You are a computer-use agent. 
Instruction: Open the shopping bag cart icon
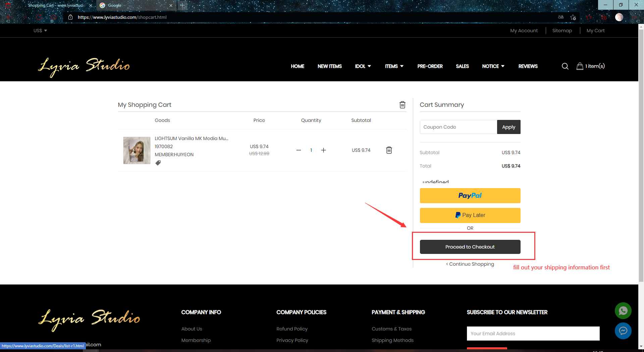580,66
